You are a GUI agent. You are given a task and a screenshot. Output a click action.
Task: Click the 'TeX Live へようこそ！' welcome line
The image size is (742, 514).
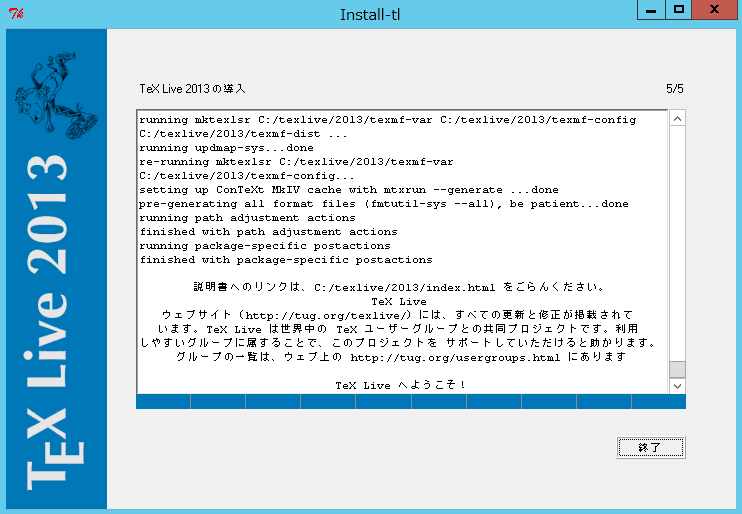point(401,385)
